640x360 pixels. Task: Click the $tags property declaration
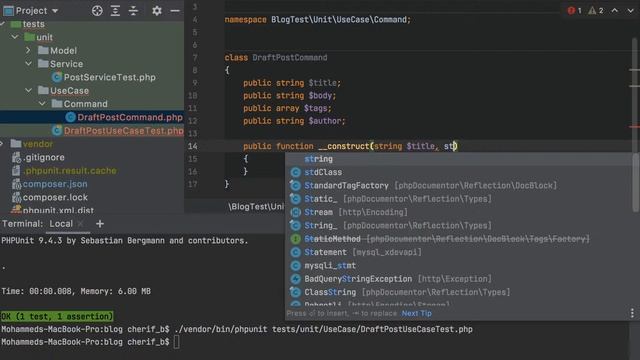tap(287, 108)
